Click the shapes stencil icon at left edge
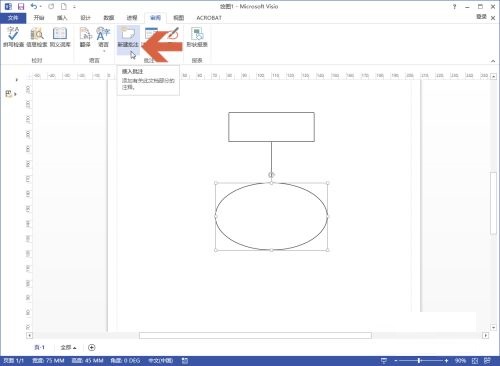Viewport: 500px width, 366px height. (9, 94)
